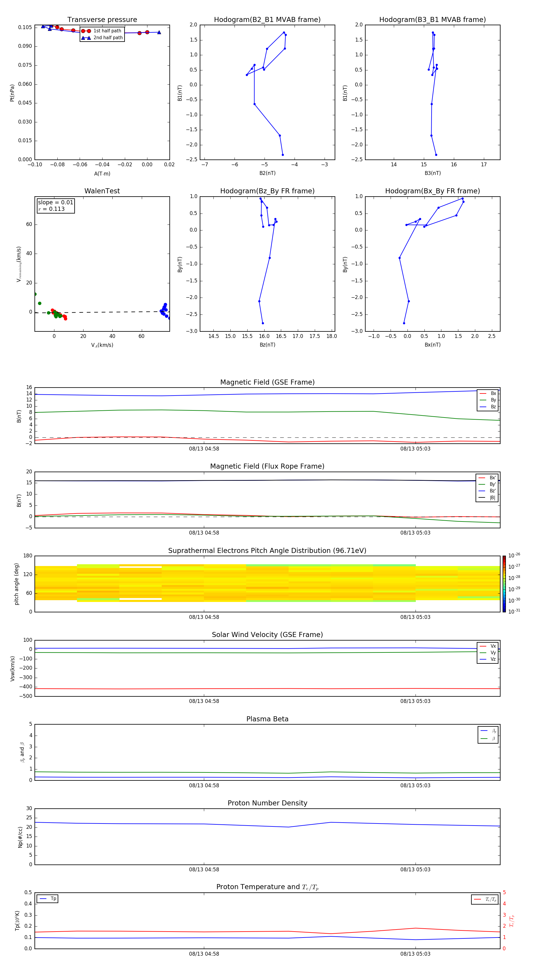
Task: Click the 'Transverse pressure' plot title
Action: (x=102, y=20)
